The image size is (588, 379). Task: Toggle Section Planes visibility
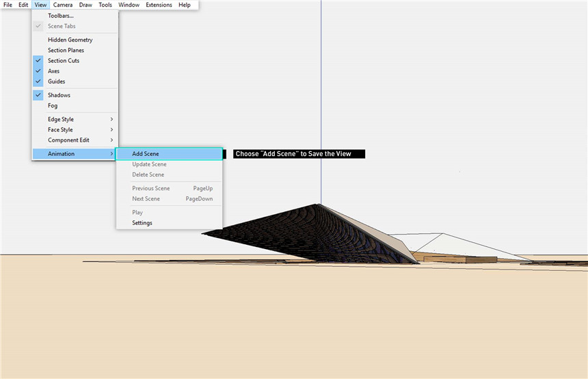pos(66,51)
